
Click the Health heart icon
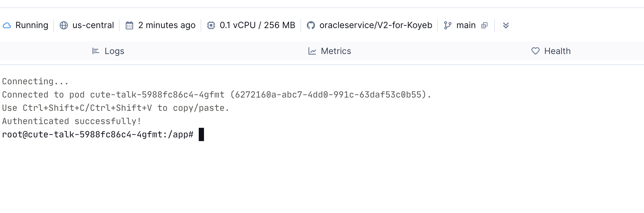tap(536, 51)
